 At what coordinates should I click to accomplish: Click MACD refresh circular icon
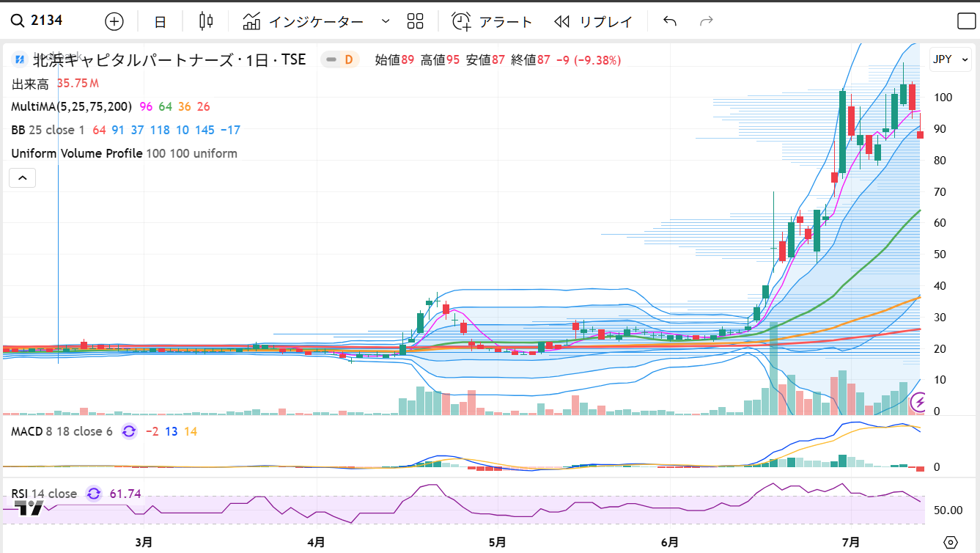coord(129,431)
